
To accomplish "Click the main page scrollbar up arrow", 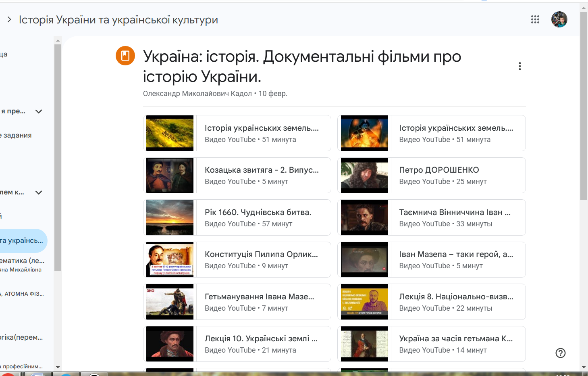I will pyautogui.click(x=584, y=8).
